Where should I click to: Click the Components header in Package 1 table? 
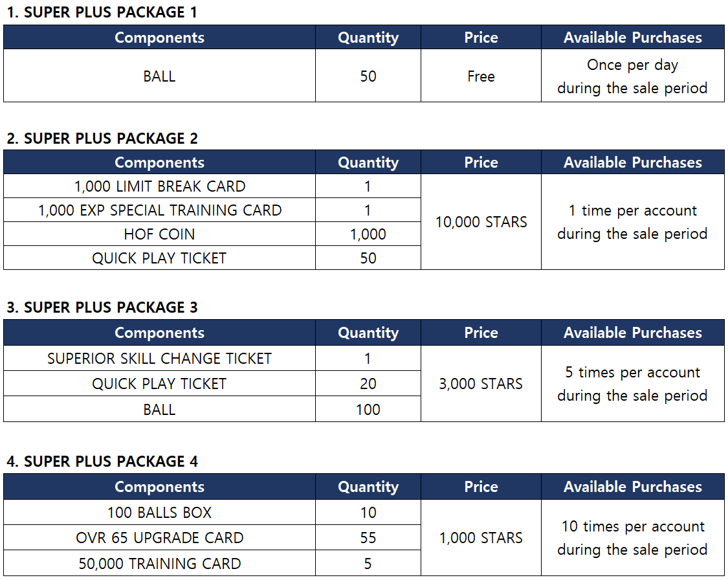pos(159,38)
